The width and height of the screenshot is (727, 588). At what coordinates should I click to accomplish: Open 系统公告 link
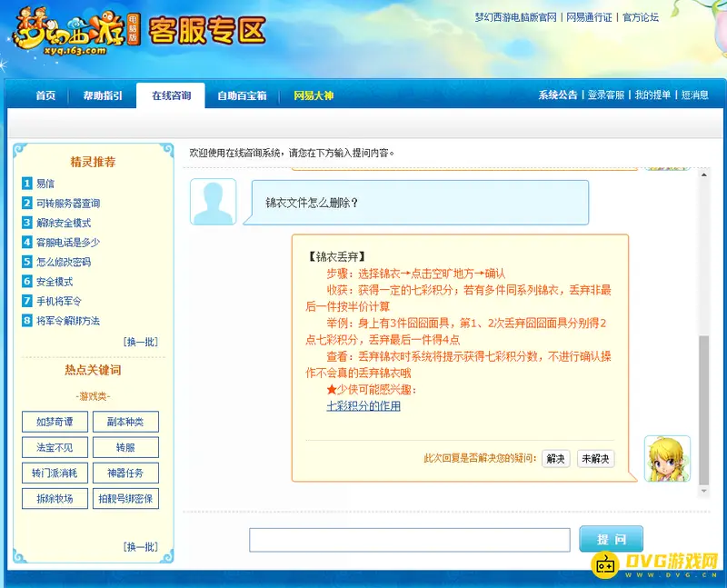click(558, 95)
